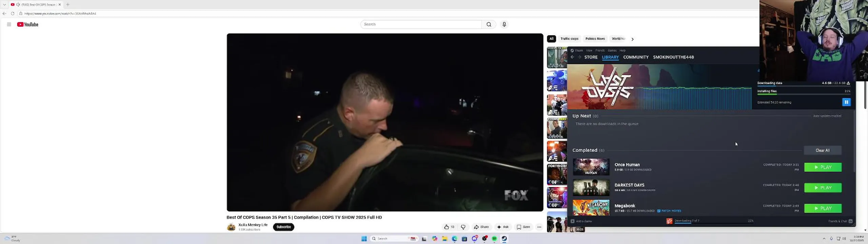Screen dimensions: 868x244
Task: Click the browser back button
Action: [4, 14]
